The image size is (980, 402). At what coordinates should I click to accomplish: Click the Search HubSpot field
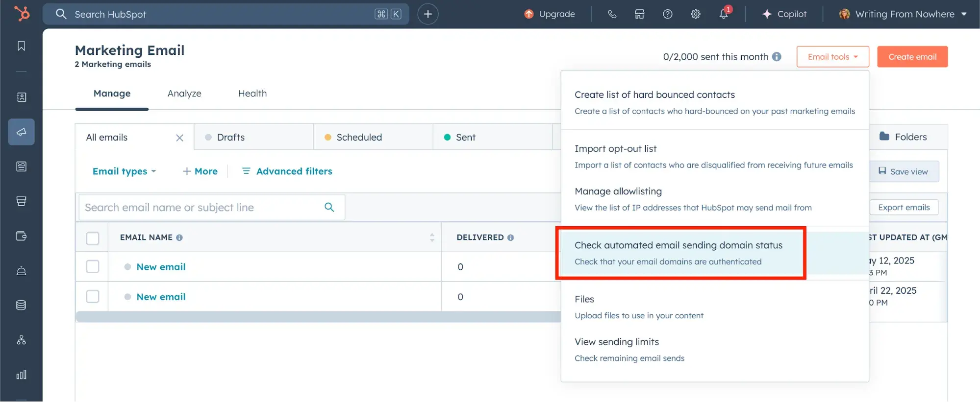pyautogui.click(x=226, y=14)
